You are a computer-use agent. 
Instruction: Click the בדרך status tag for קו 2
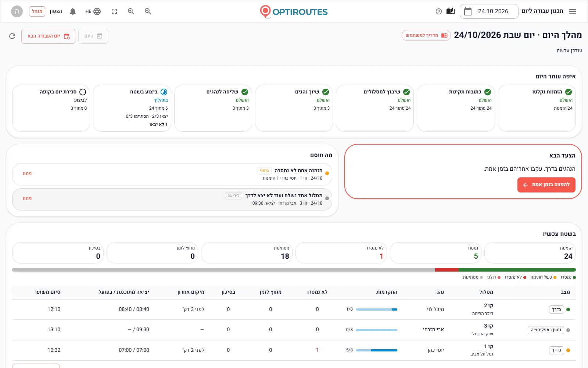556,309
